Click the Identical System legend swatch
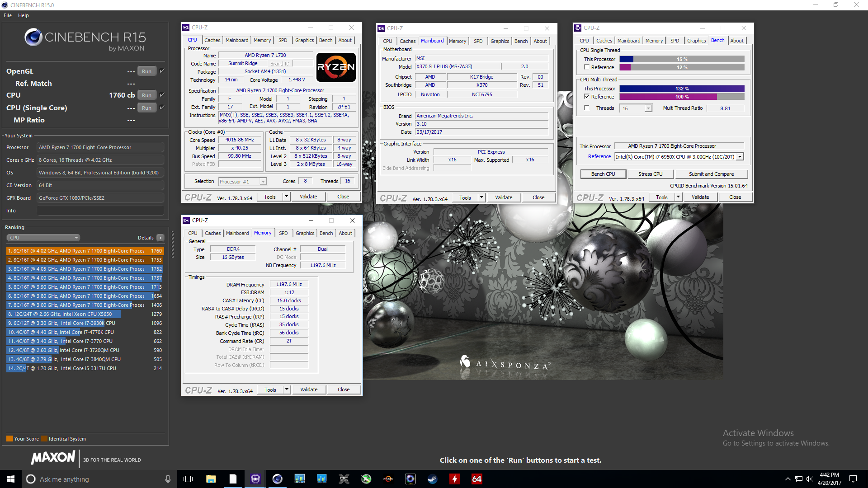This screenshot has width=868, height=488. [x=44, y=439]
